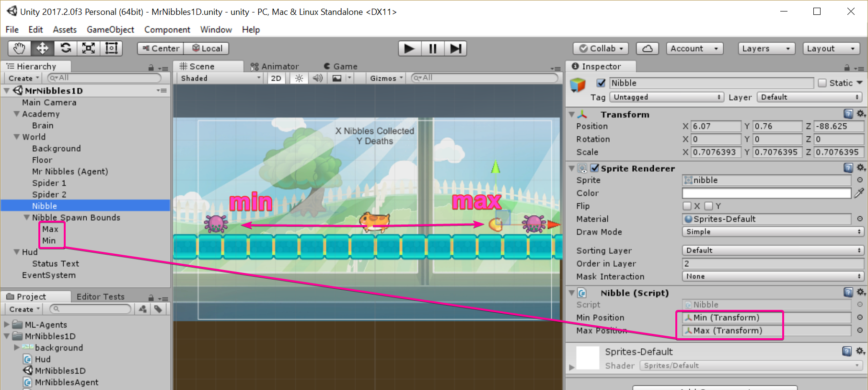Open the GameObject menu

click(x=110, y=30)
